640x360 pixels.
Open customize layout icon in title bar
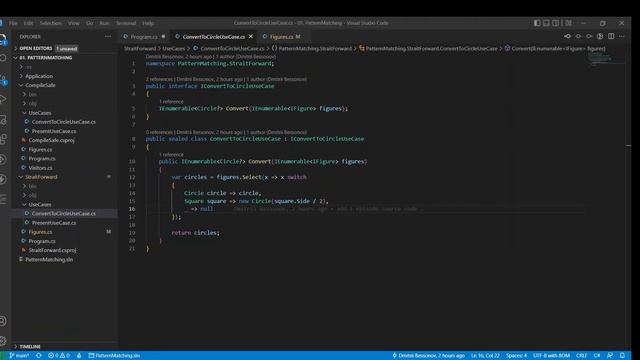(569, 23)
